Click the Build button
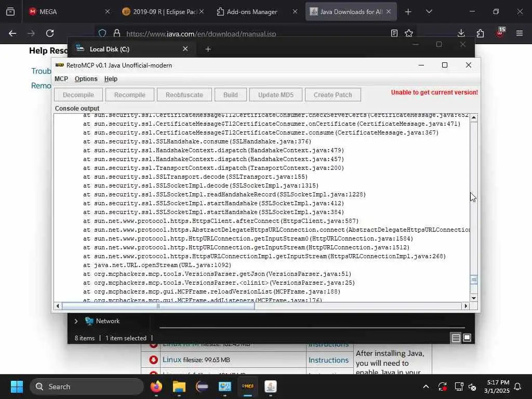Viewport: 532px width, 399px height. coord(230,95)
